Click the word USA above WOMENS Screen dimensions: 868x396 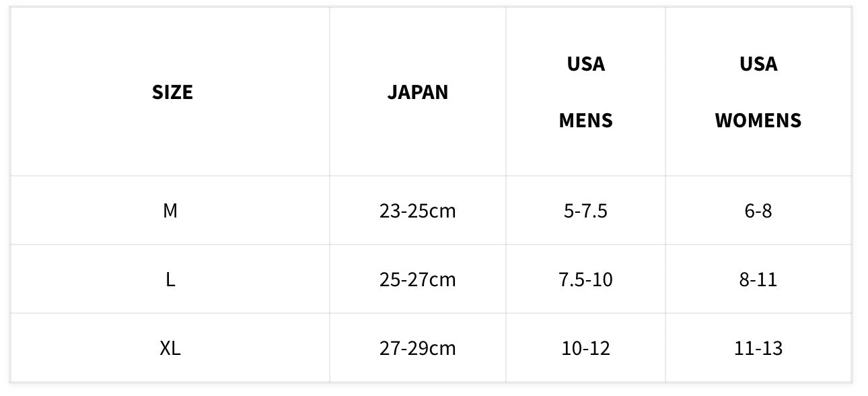(x=758, y=64)
